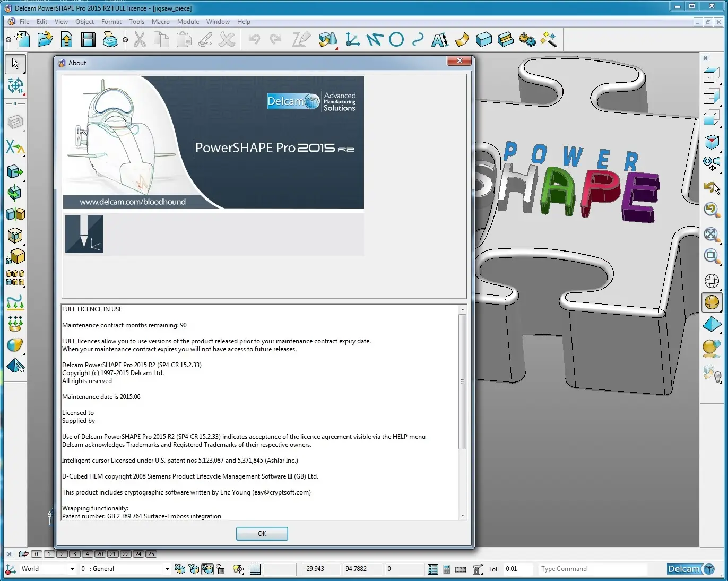
Task: Toggle level 25 button
Action: pyautogui.click(x=151, y=554)
